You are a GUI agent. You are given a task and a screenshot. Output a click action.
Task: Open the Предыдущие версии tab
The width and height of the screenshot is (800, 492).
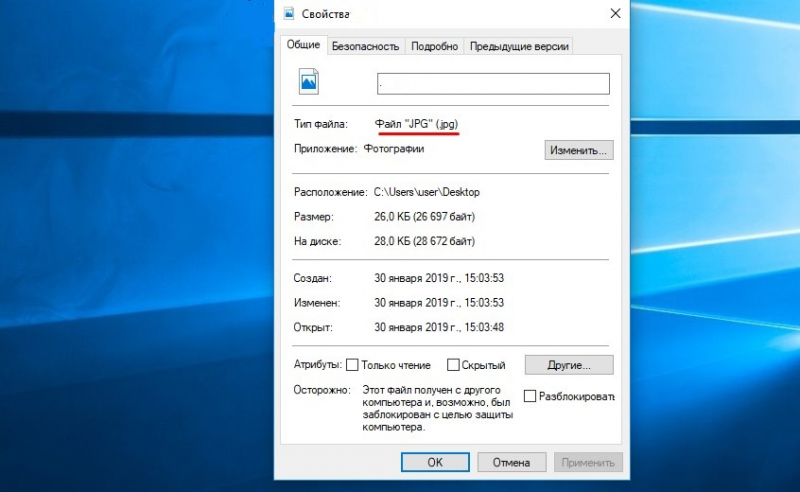pyautogui.click(x=519, y=46)
